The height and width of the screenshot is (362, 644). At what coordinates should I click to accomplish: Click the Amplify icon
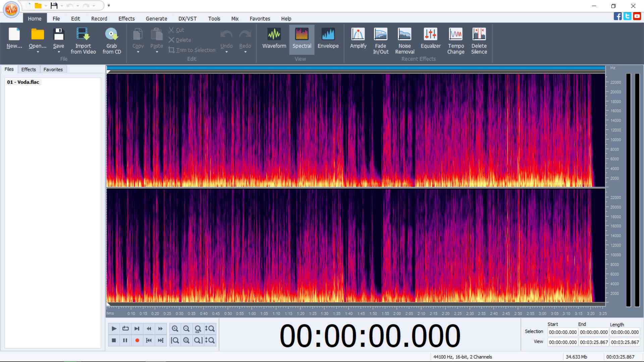pos(358,35)
